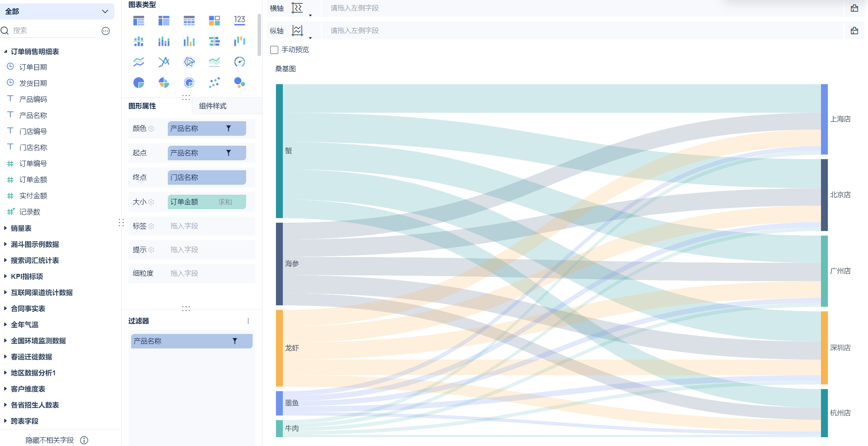Open the more options icon beside search
Screen dimensions: 868x446
(x=106, y=31)
